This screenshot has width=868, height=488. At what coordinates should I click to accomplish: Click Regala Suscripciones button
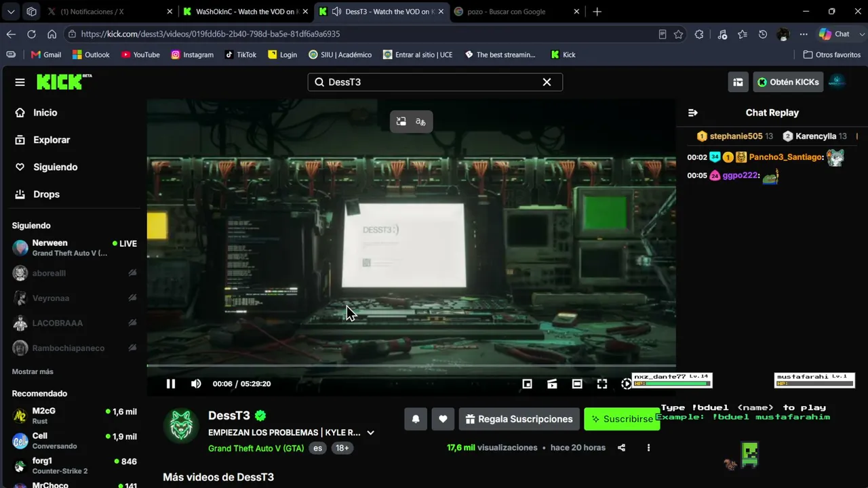pyautogui.click(x=519, y=419)
